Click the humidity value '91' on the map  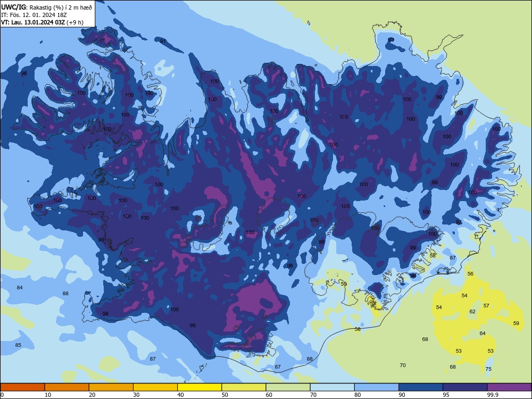click(x=163, y=41)
